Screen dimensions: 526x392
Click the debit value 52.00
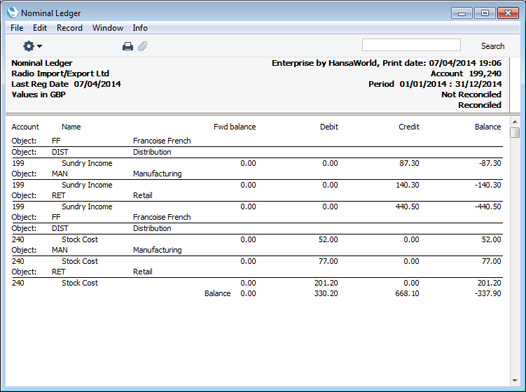(x=328, y=239)
